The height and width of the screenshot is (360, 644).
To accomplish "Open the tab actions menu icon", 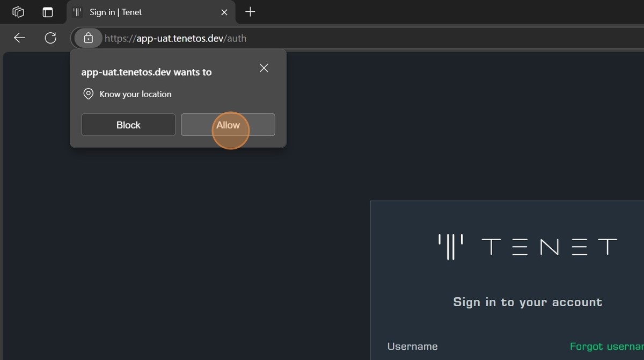I will tap(48, 12).
